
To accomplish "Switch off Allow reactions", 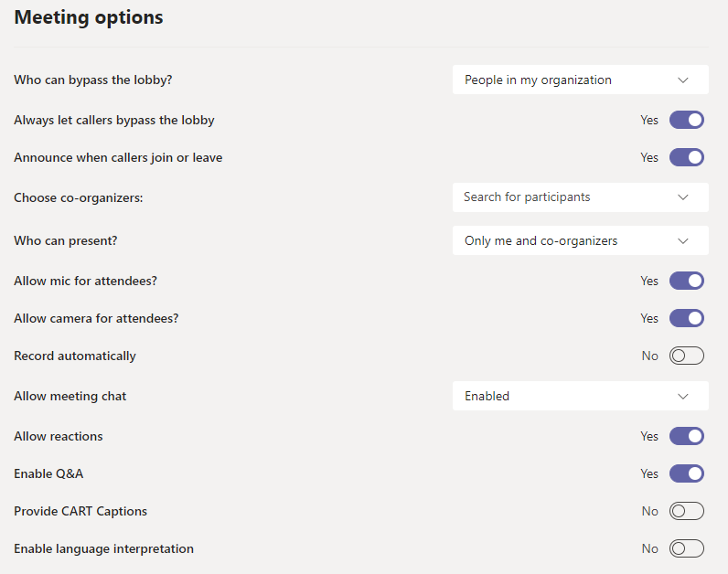I will tap(686, 436).
